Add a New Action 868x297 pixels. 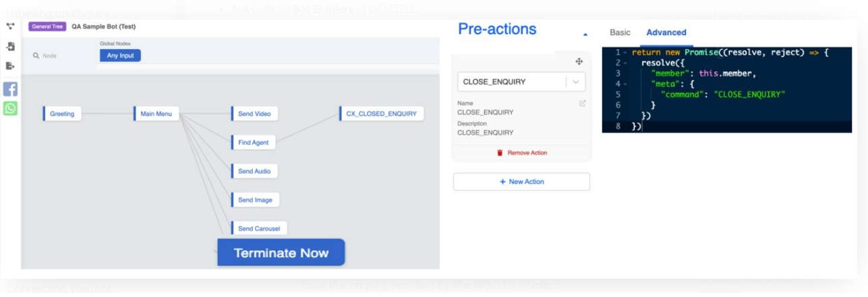point(521,182)
